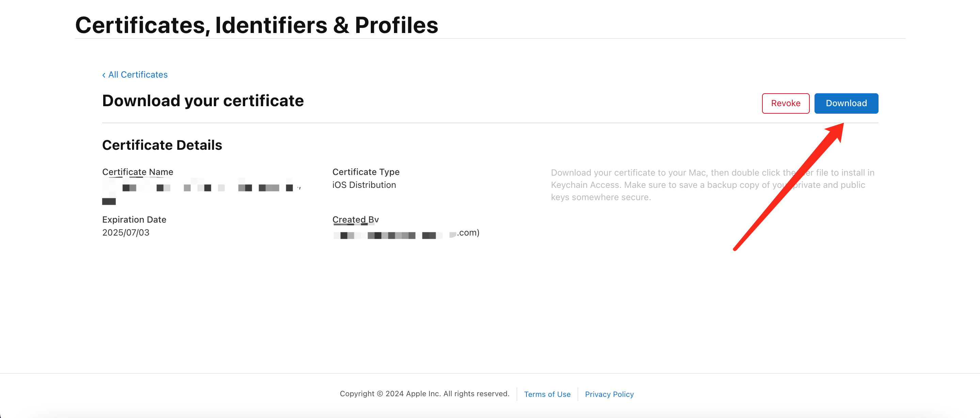Click the red arrow annotation
This screenshot has width=980, height=418.
(x=788, y=187)
